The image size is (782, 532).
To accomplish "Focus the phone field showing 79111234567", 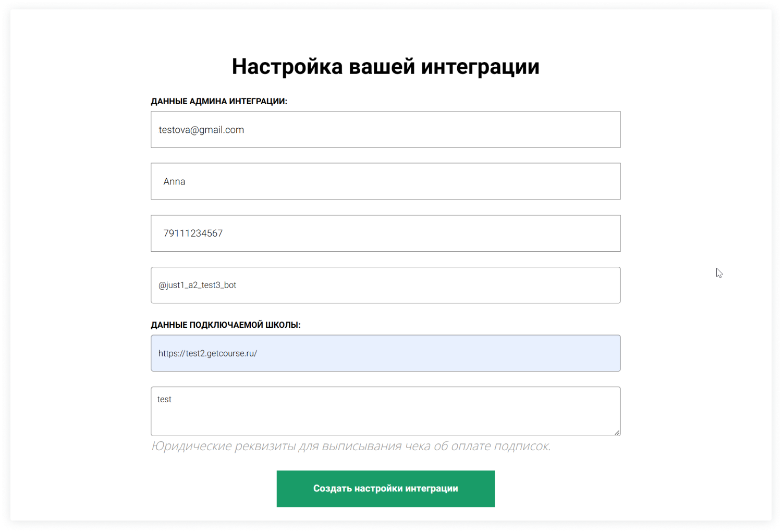I will coord(386,233).
